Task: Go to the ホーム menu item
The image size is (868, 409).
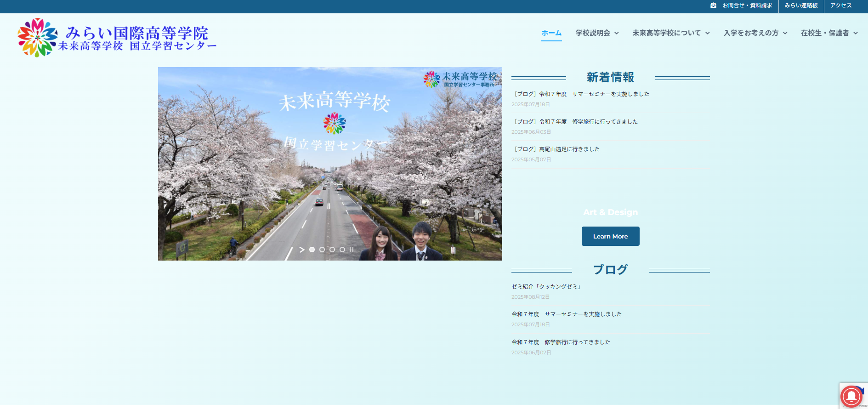Action: (551, 33)
